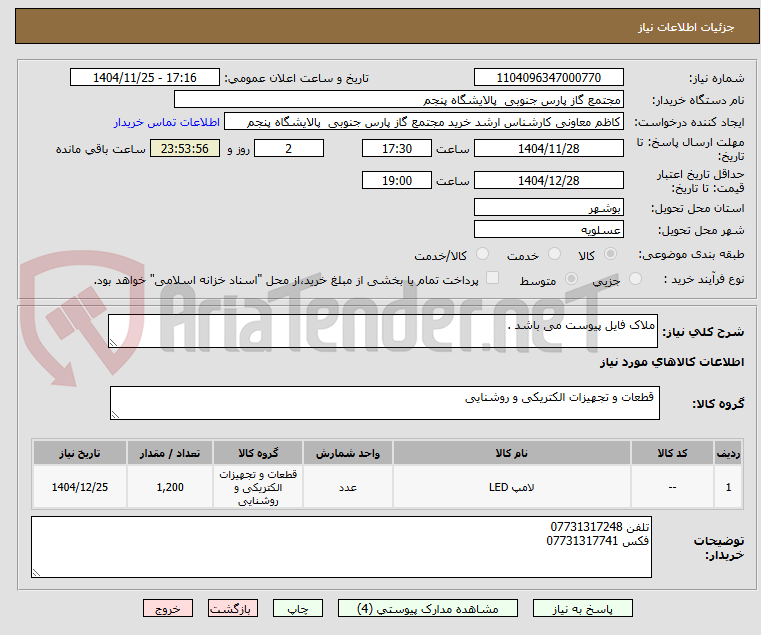The width and height of the screenshot is (761, 635).
Task: Open مشاهده مدارک پیوستی (4) button
Action: [x=428, y=608]
